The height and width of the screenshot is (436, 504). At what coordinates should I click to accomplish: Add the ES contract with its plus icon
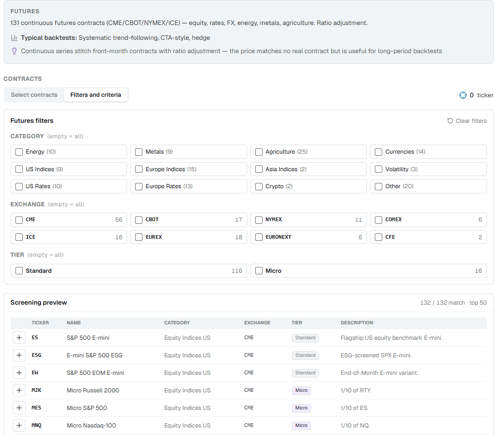pos(19,338)
